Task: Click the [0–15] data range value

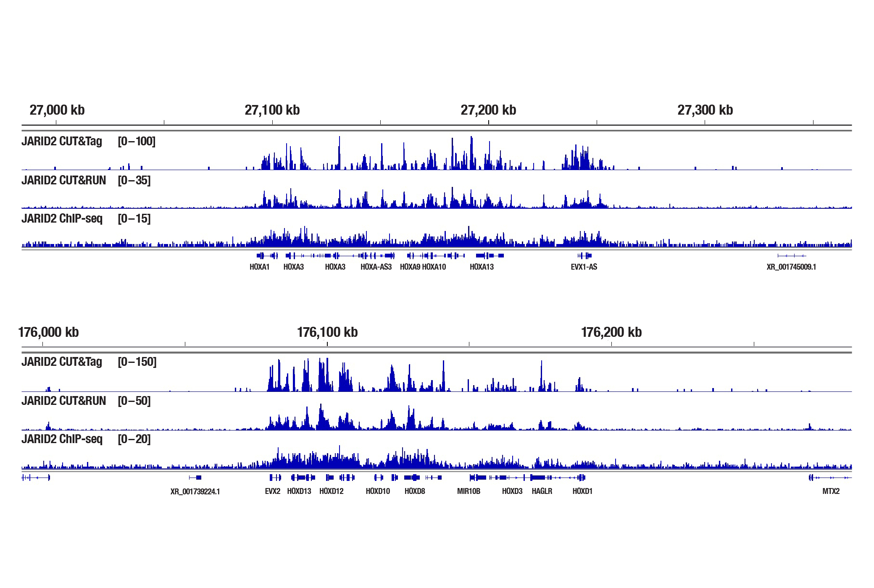Action: tap(134, 219)
